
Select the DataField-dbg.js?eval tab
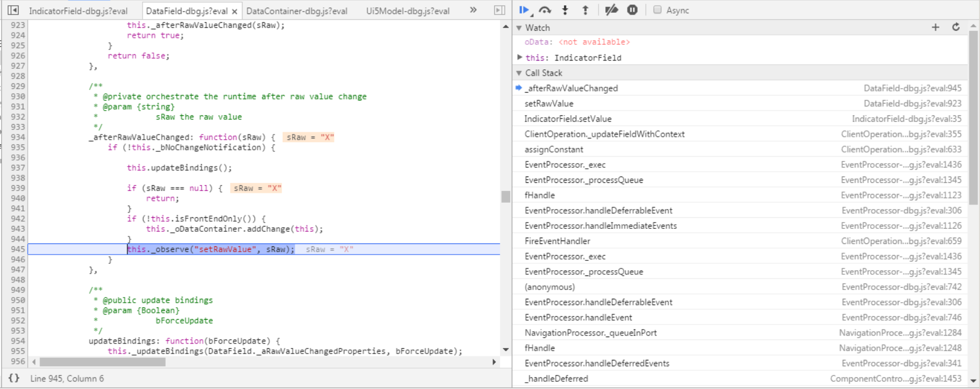[x=186, y=11]
